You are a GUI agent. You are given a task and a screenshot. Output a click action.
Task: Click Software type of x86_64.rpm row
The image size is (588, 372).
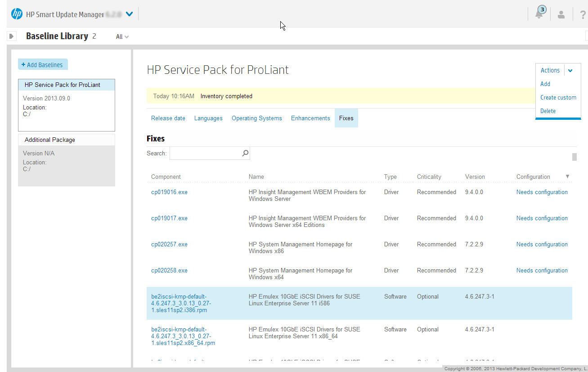click(395, 329)
